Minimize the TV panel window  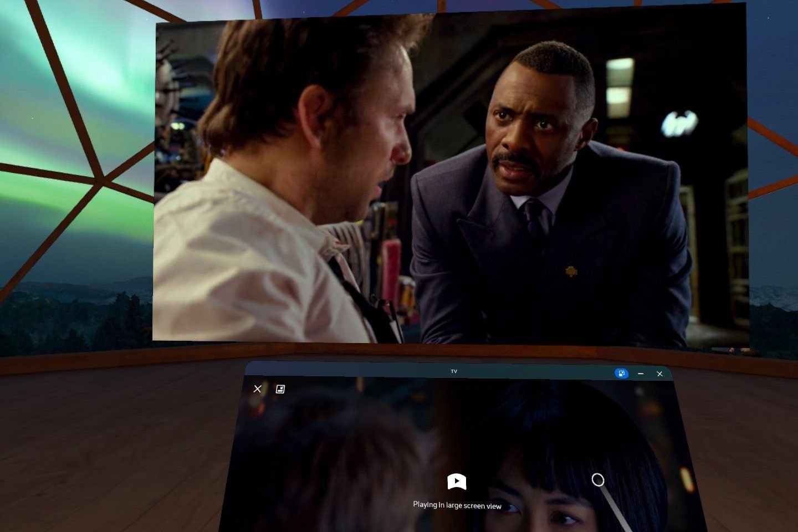pos(641,374)
